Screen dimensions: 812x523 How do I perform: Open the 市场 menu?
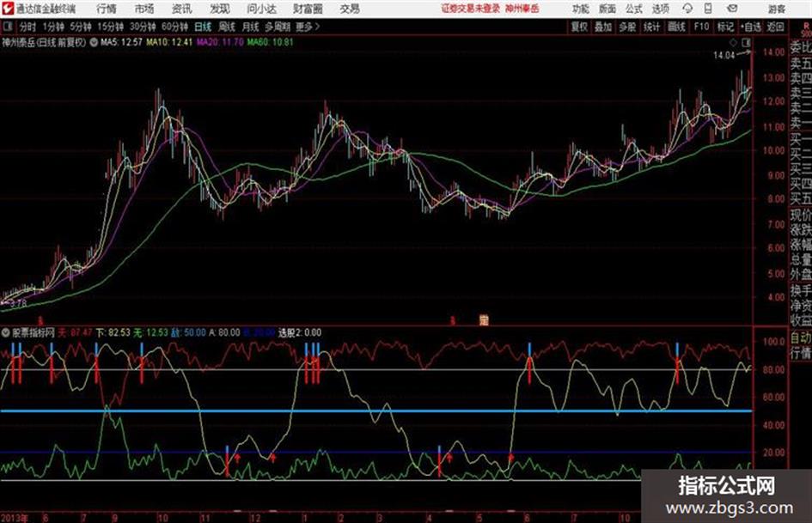point(144,9)
